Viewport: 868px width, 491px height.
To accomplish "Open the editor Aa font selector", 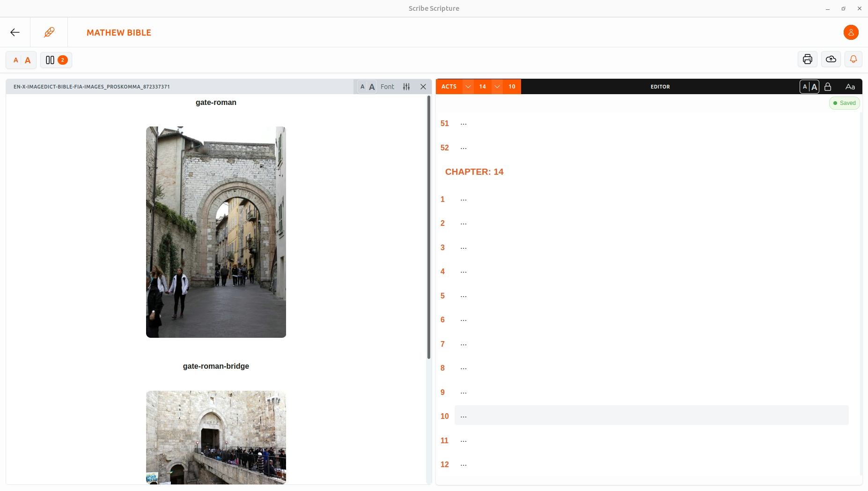I will pos(850,87).
